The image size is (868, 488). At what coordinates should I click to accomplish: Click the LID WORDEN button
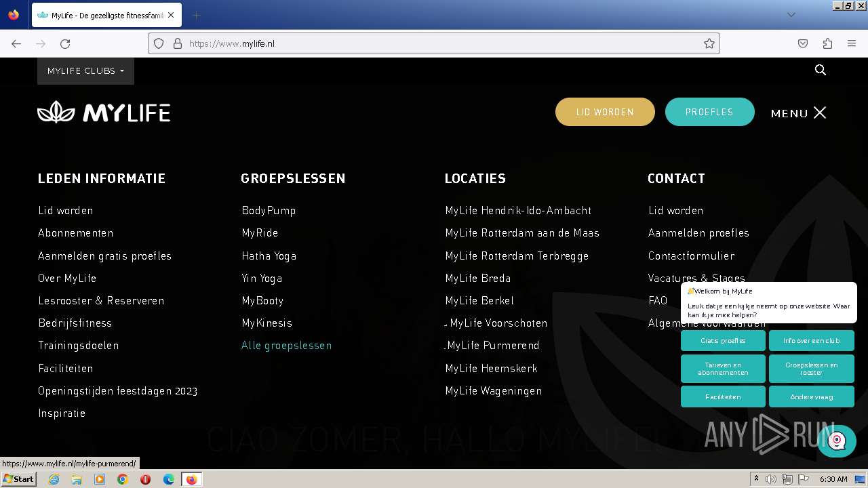pyautogui.click(x=605, y=112)
